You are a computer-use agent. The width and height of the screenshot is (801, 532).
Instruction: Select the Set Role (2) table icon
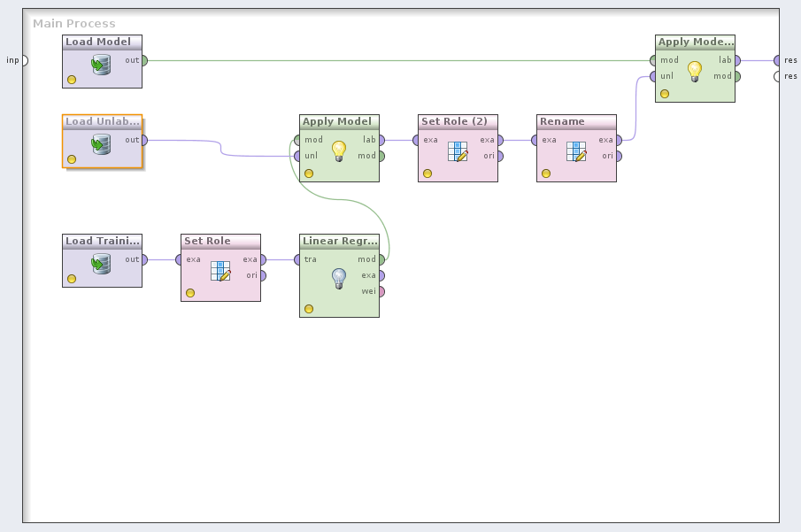457,151
